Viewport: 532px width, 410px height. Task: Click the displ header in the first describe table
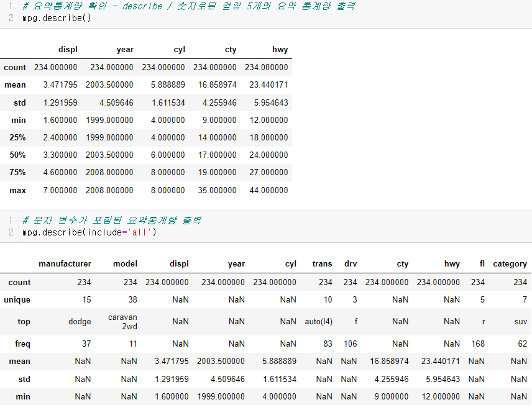(68, 50)
